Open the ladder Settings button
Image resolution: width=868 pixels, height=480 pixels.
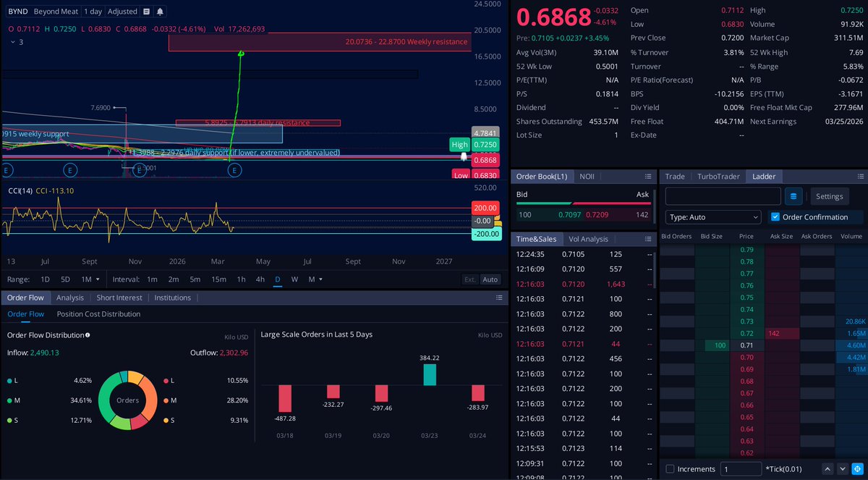(x=829, y=196)
